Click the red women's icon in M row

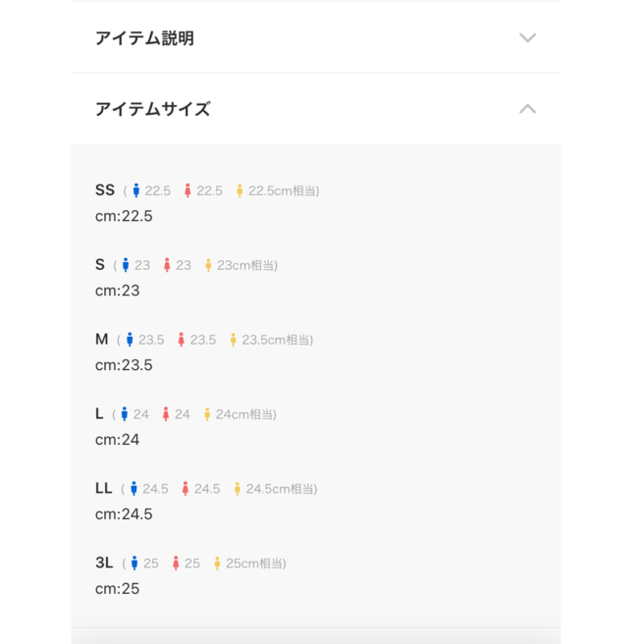coord(181,340)
